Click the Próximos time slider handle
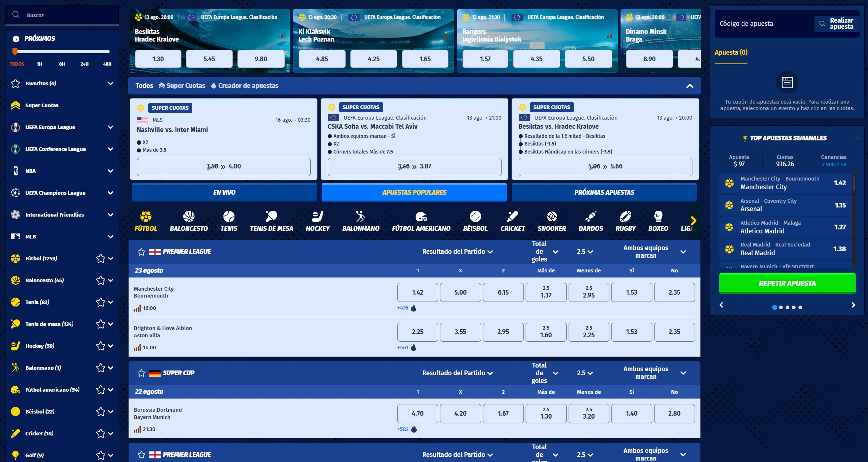This screenshot has width=868, height=462. 15,51
